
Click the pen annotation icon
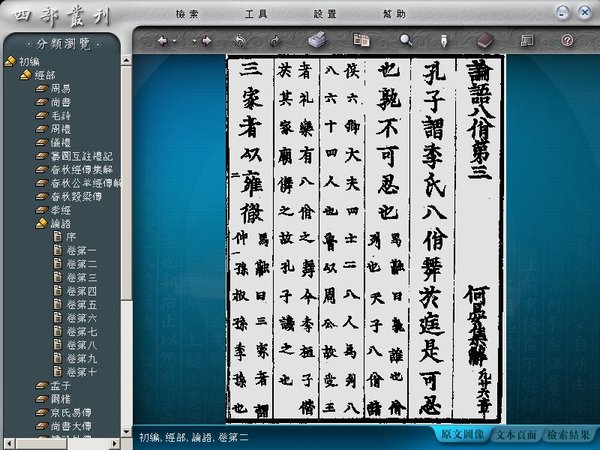[444, 41]
